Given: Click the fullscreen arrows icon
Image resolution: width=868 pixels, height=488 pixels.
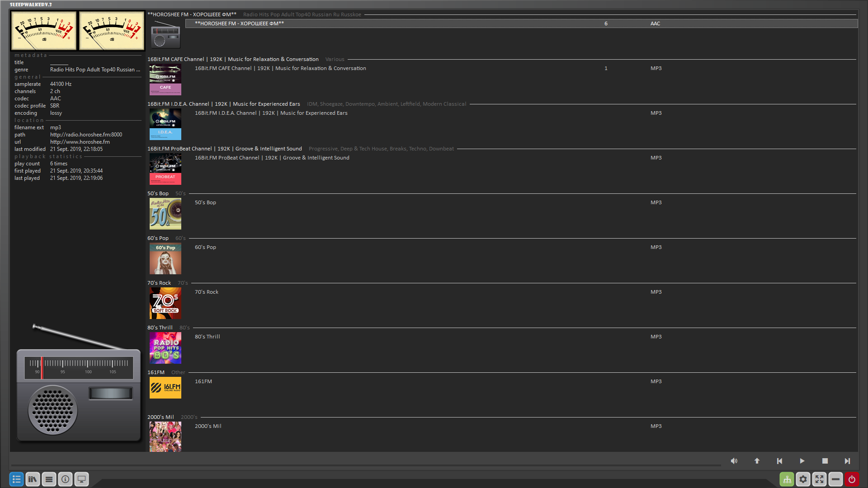Looking at the screenshot, I should pos(819,479).
